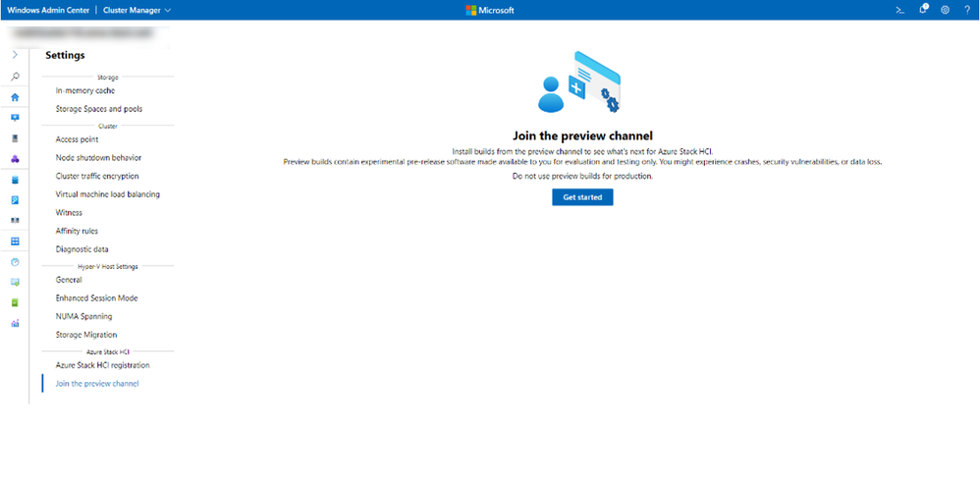Image resolution: width=980 pixels, height=486 pixels.
Task: Open the Servers icon in sidebar
Action: click(x=15, y=138)
